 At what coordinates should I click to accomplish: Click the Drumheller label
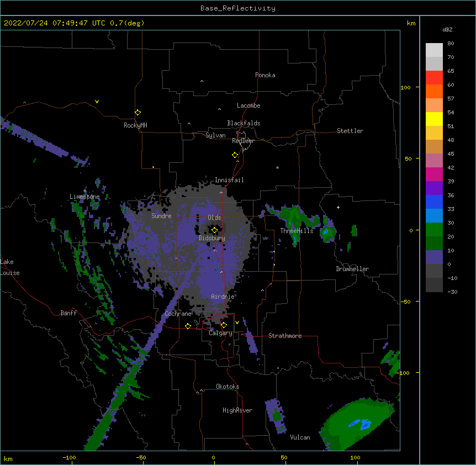pos(352,269)
